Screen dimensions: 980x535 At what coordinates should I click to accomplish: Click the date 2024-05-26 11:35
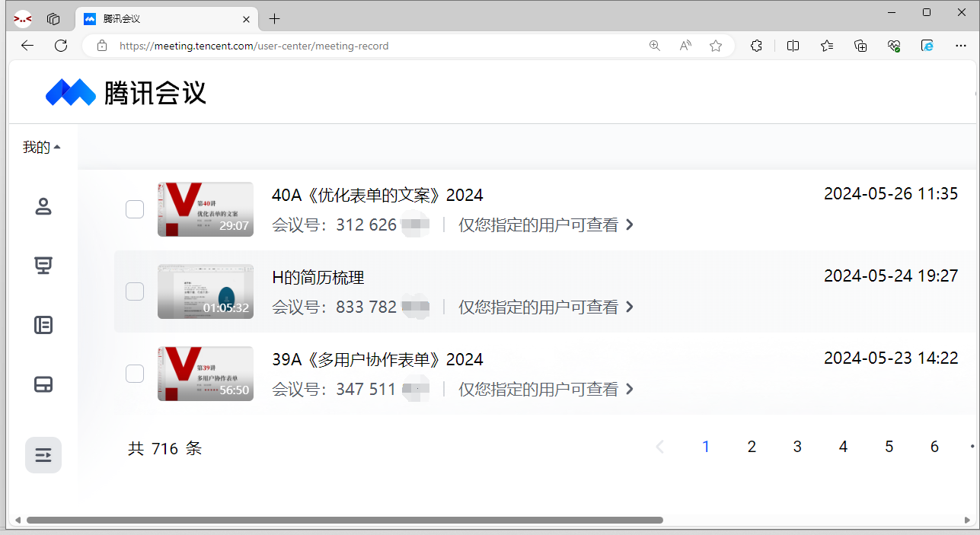[x=891, y=194]
